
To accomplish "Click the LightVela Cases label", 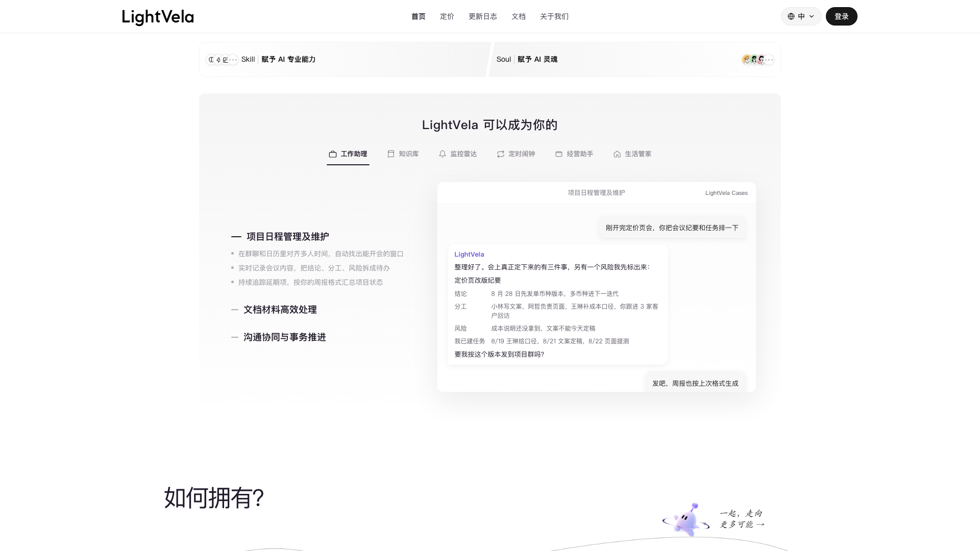I will click(726, 193).
